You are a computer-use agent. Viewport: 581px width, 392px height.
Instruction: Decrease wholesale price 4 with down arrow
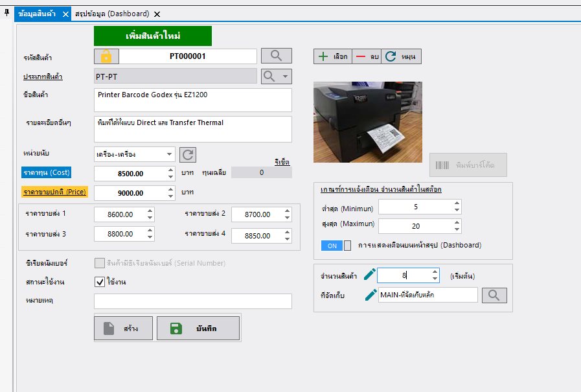287,239
